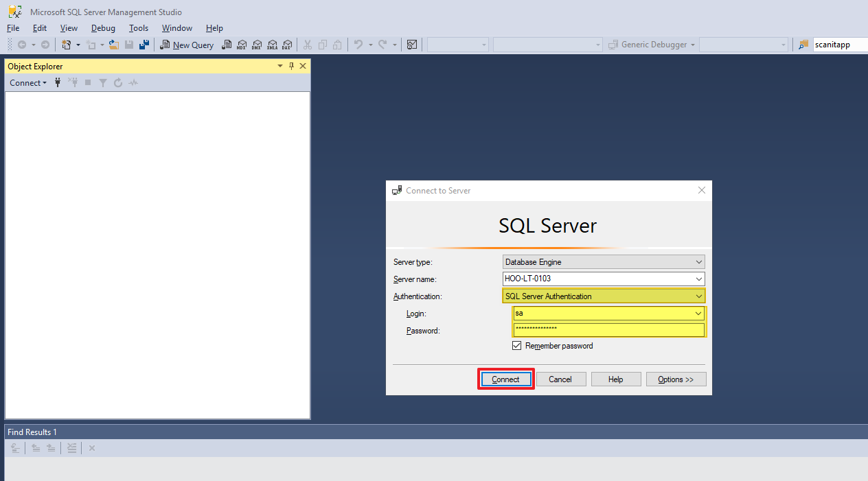
Task: Expand the Login dropdown arrow
Action: pos(699,314)
